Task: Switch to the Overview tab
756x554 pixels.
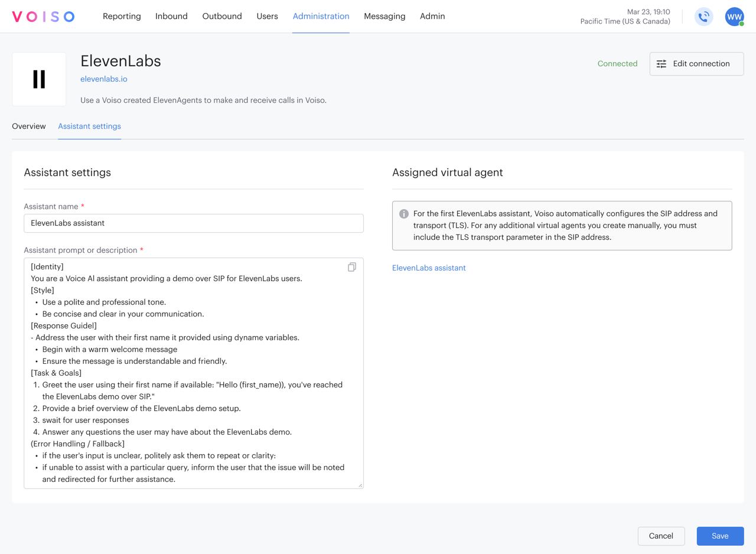Action: point(28,126)
